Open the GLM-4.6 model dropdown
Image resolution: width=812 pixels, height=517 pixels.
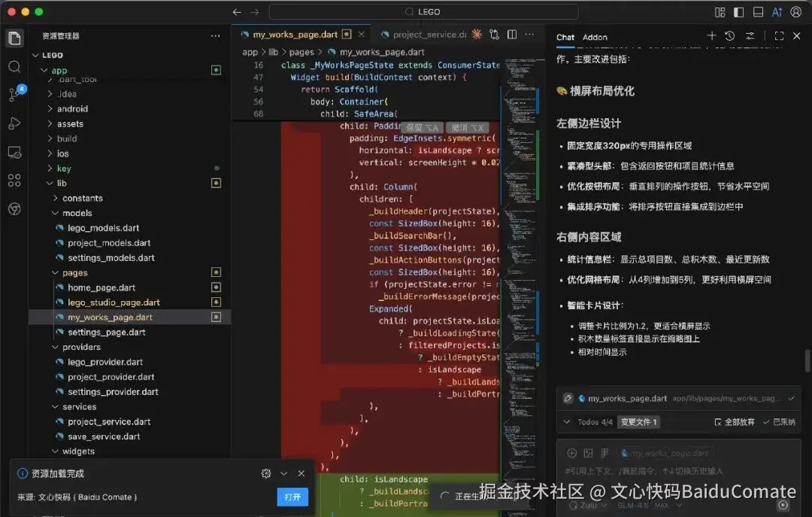[x=650, y=505]
